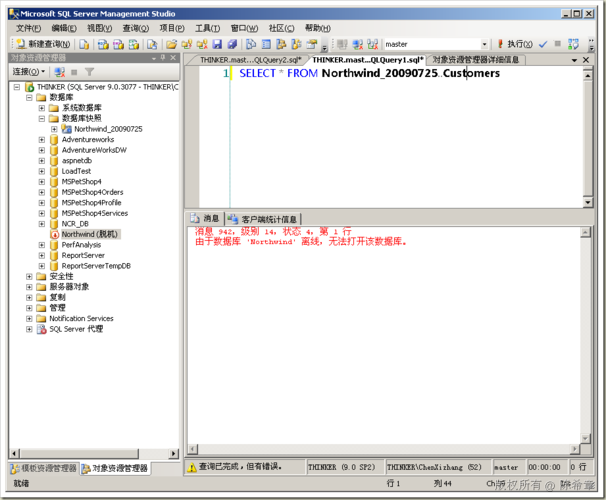Collapse the THINKER server node
Viewport: 606px width, 500px height.
[x=17, y=87]
